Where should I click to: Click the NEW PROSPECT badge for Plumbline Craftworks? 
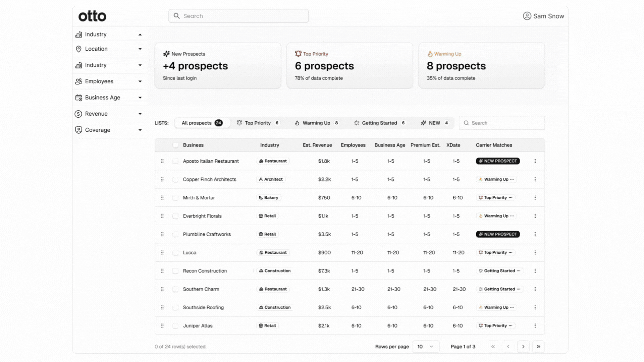tap(498, 234)
